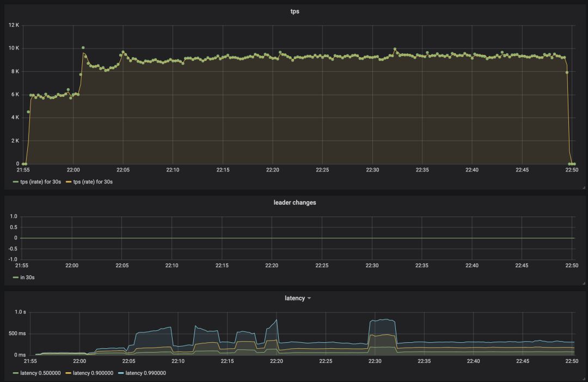
Task: Click resize handle of leader changes panel
Action: click(584, 283)
